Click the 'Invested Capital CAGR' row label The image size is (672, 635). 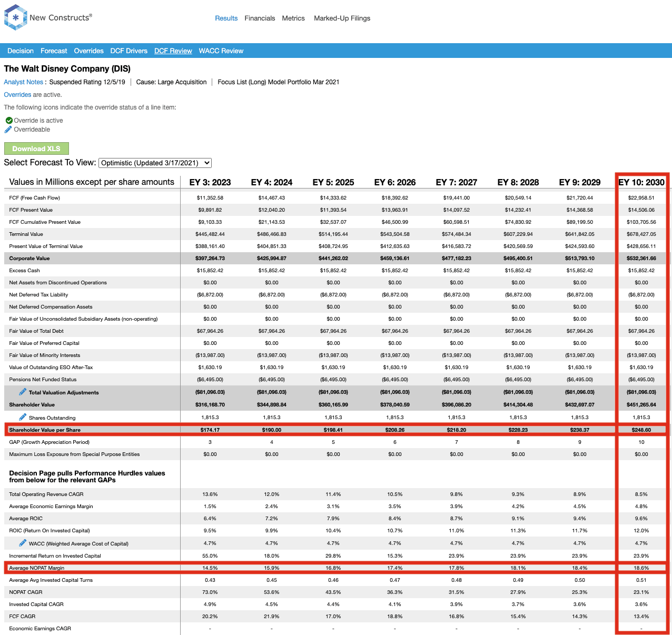(36, 604)
